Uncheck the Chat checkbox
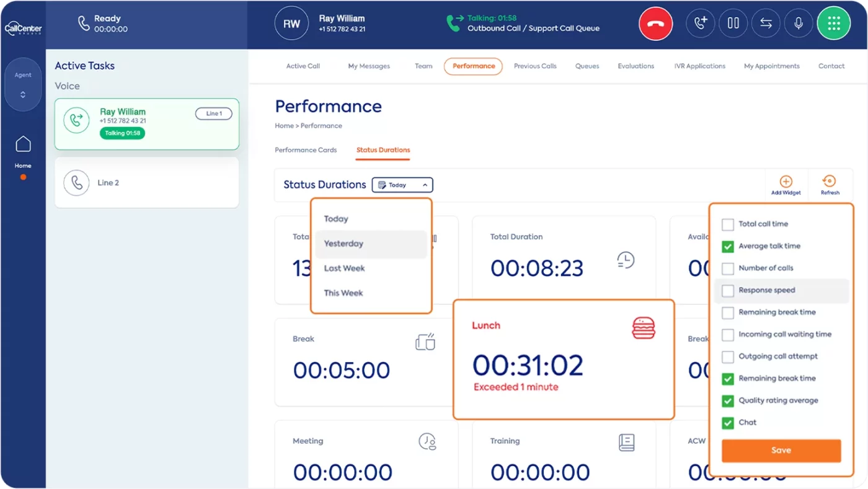The width and height of the screenshot is (868, 489). [x=728, y=423]
